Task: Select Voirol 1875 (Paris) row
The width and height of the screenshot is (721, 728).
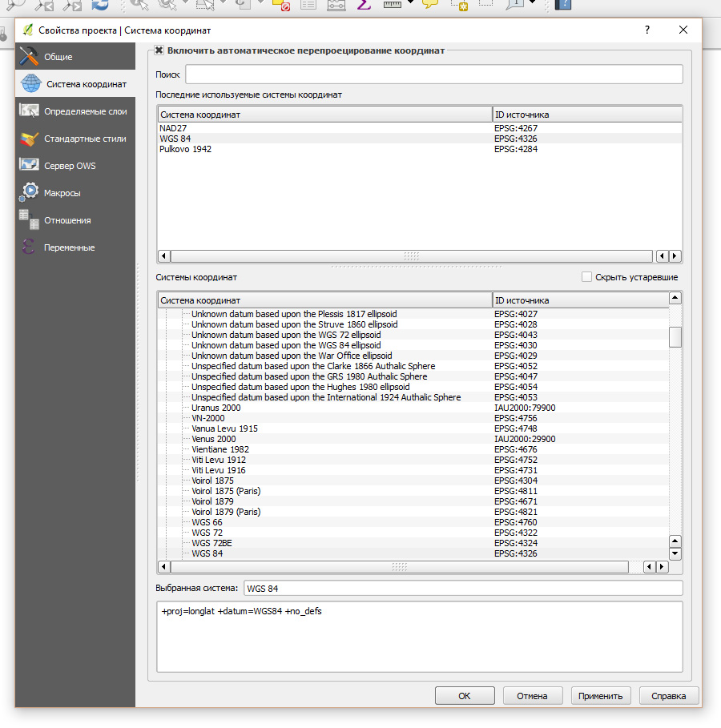Action: point(413,491)
